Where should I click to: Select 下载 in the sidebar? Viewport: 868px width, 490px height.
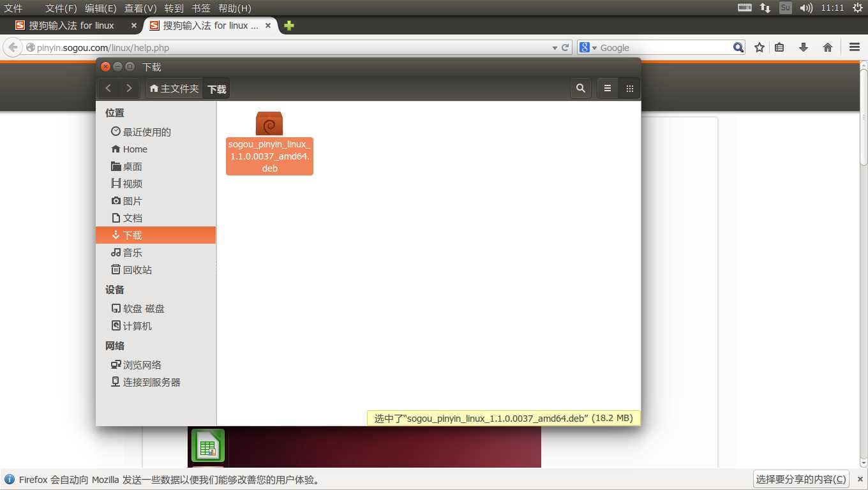coord(156,235)
